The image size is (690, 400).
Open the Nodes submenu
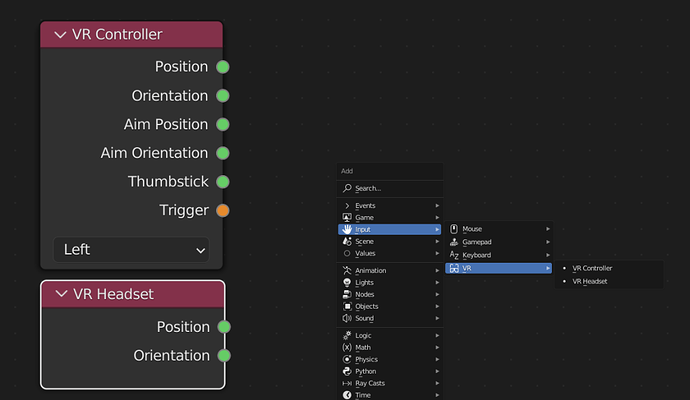(390, 294)
